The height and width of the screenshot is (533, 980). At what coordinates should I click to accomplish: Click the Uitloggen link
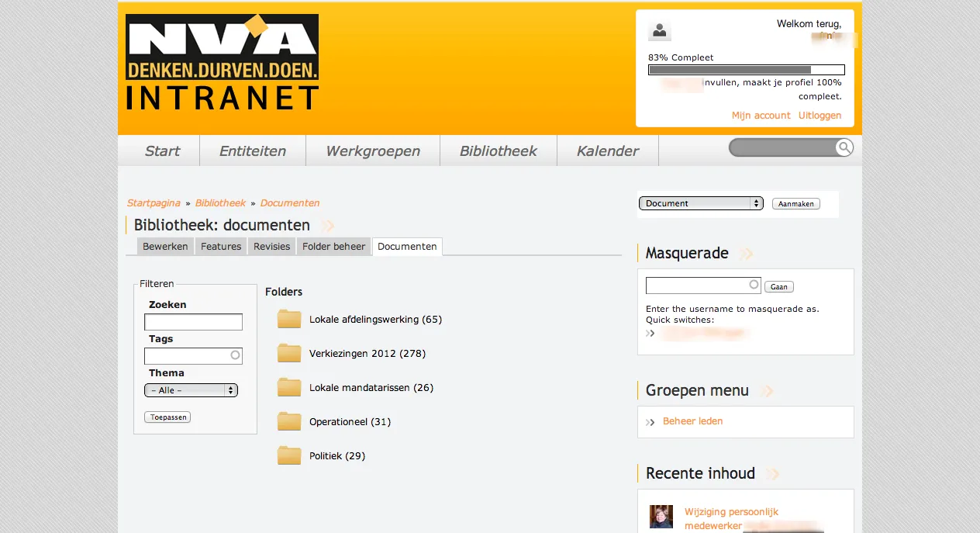[x=820, y=116]
